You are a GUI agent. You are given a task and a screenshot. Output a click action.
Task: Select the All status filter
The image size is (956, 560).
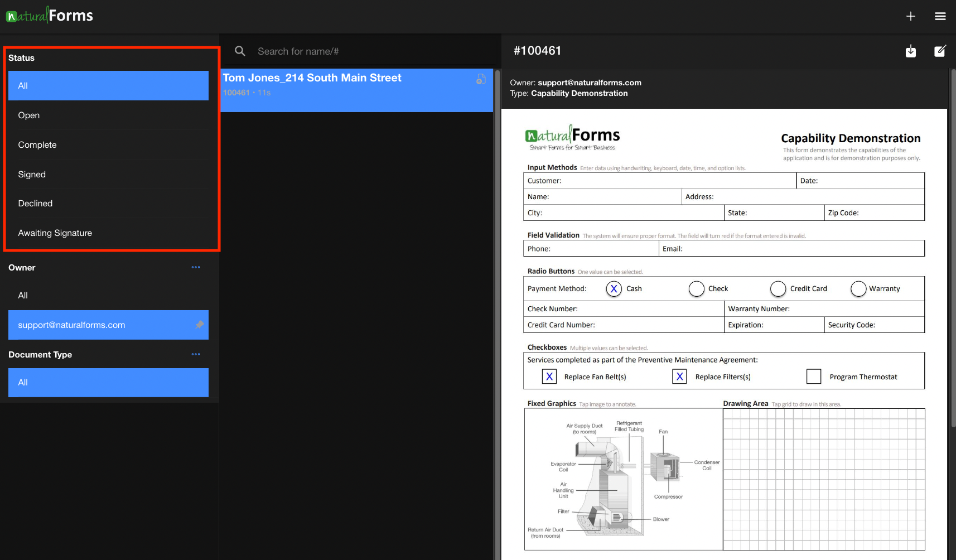coord(108,85)
